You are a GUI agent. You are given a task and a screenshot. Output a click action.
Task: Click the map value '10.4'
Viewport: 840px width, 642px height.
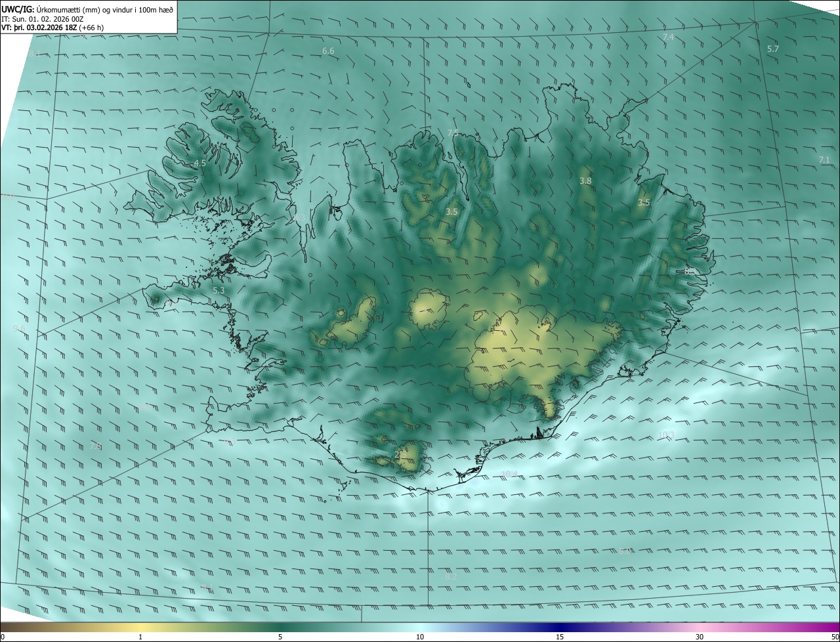[509, 474]
